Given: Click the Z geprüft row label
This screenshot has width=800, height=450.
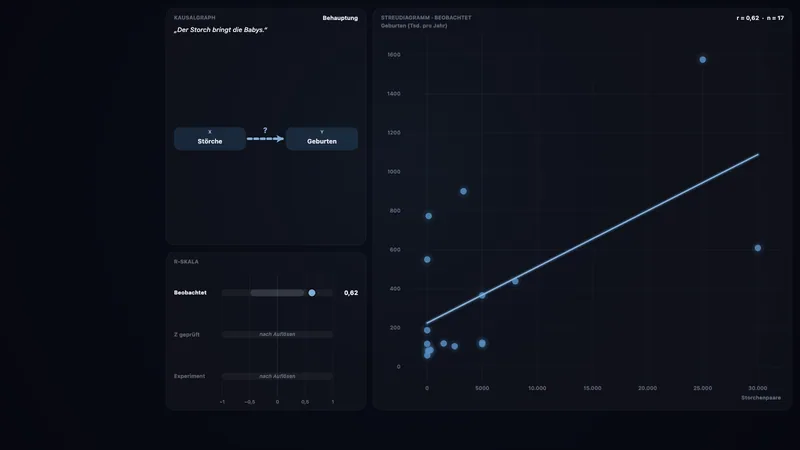Looking at the screenshot, I should click(x=187, y=335).
